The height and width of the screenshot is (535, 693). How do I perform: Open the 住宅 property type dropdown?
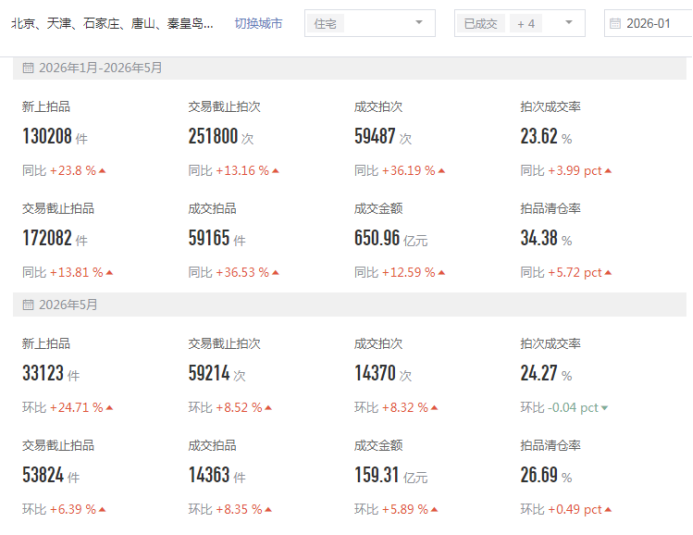coord(369,23)
